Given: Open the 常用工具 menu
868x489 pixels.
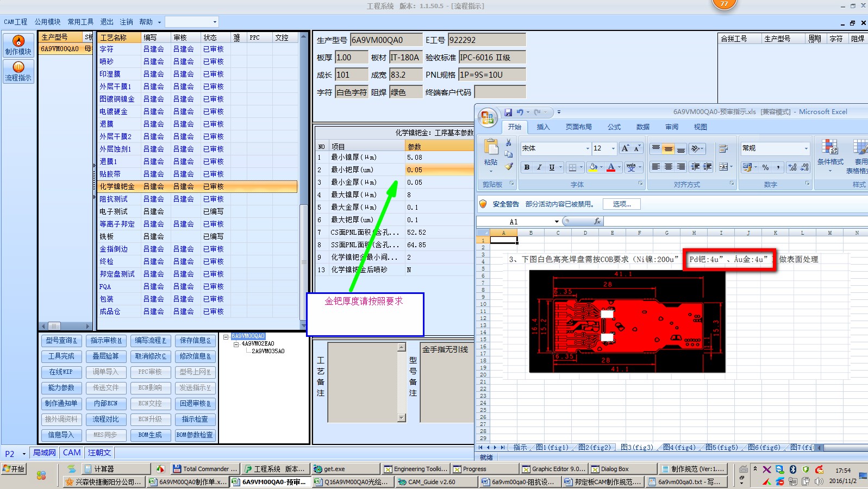Looking at the screenshot, I should point(80,22).
